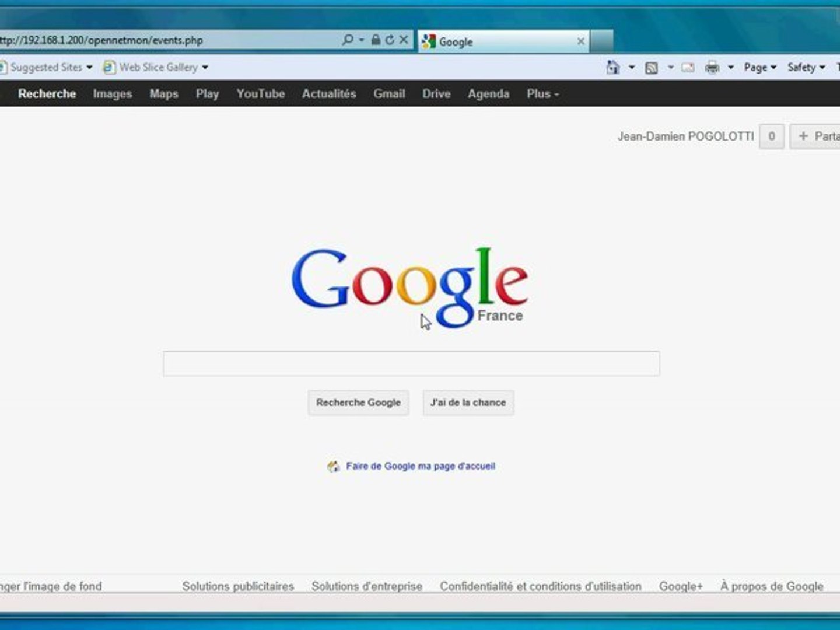The image size is (840, 630).
Task: Expand the Home button dropdown arrow
Action: tap(631, 67)
